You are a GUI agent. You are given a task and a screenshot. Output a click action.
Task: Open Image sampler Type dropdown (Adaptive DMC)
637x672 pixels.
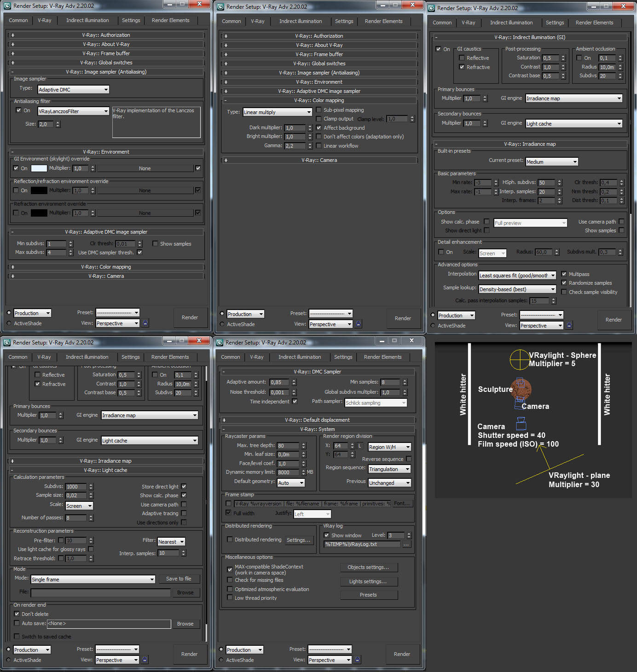click(73, 90)
